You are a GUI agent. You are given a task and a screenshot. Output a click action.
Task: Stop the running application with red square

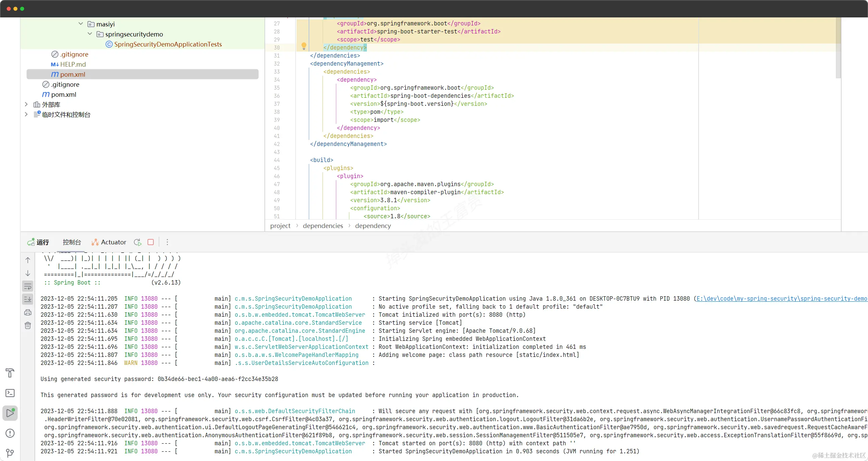[151, 242]
